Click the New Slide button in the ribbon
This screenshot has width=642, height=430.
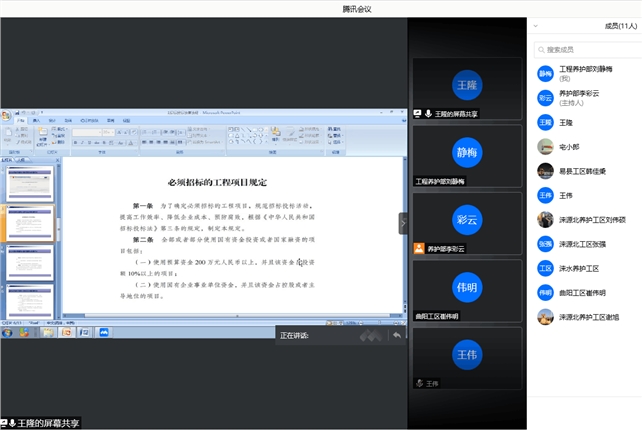pos(43,136)
